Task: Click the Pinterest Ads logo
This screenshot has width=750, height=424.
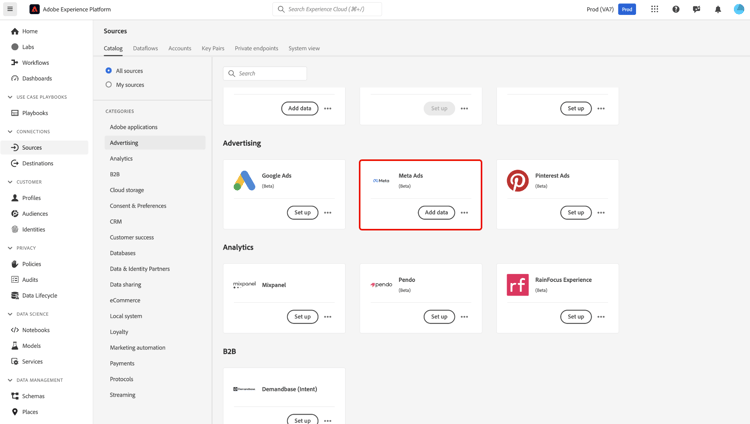Action: point(518,180)
